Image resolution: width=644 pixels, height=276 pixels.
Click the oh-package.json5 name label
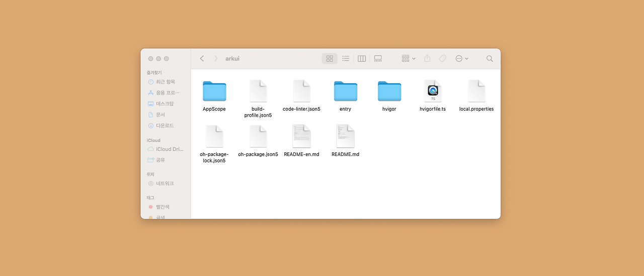[258, 154]
